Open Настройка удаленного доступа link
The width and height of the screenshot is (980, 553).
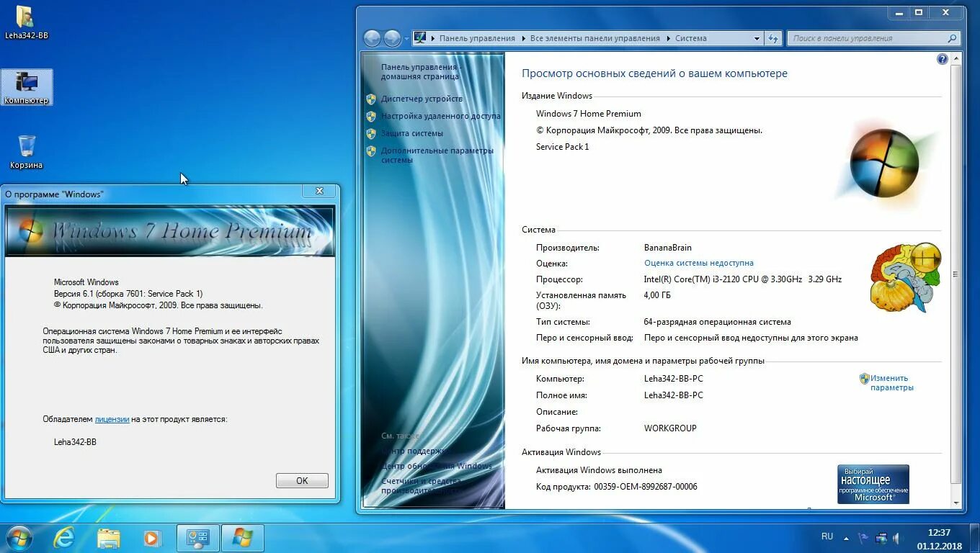coord(440,116)
